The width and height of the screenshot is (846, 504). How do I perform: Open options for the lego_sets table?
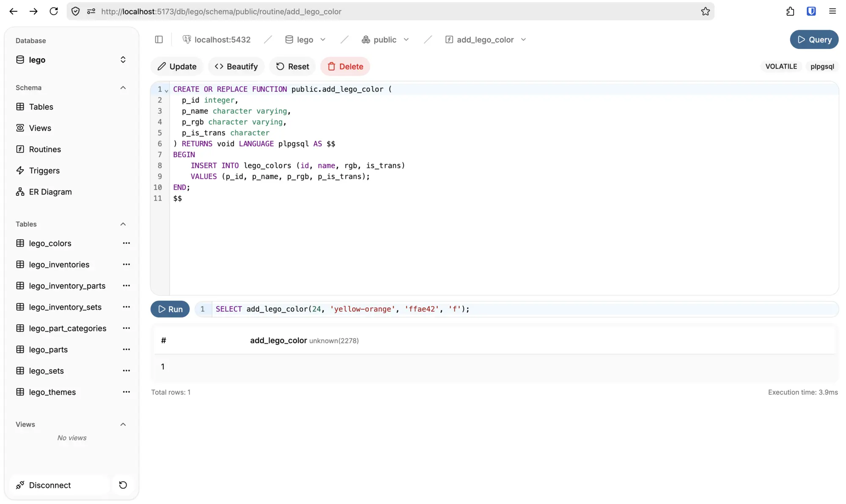pos(126,371)
